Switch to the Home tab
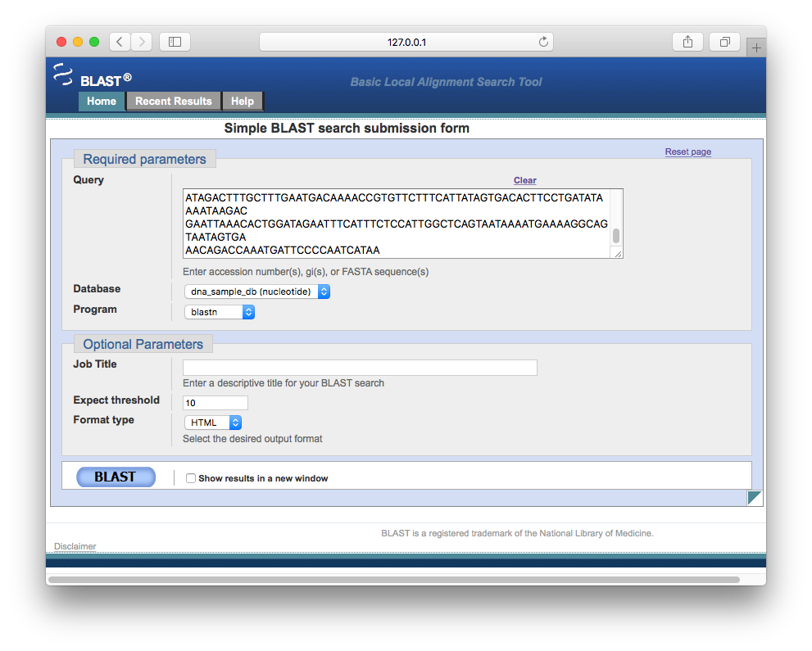812x651 pixels. [102, 102]
